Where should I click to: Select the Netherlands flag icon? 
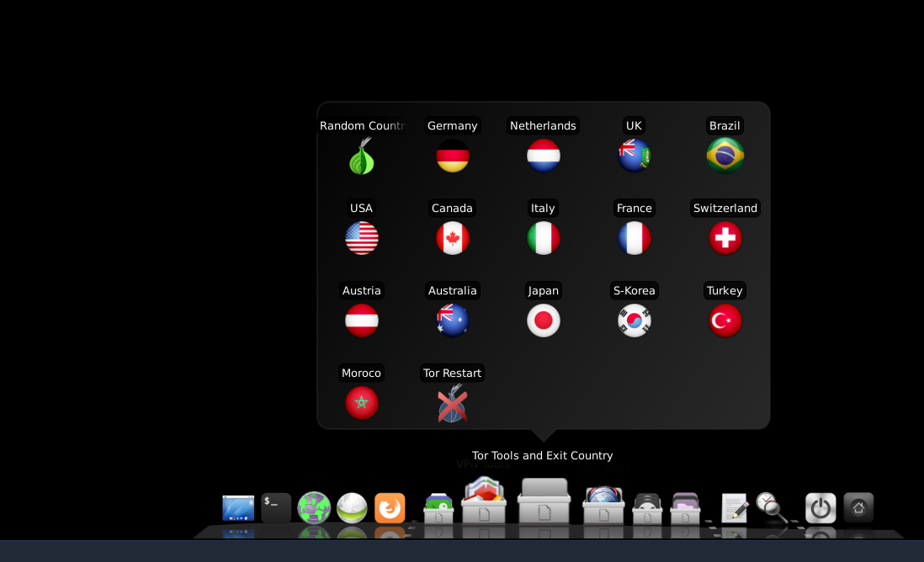[544, 156]
